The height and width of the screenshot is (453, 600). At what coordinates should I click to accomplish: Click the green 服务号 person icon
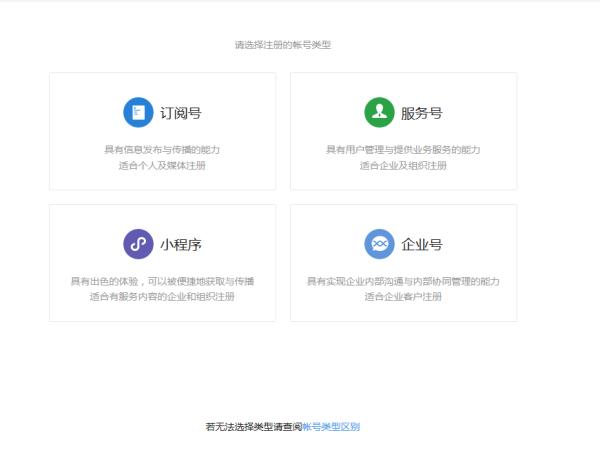click(x=379, y=112)
